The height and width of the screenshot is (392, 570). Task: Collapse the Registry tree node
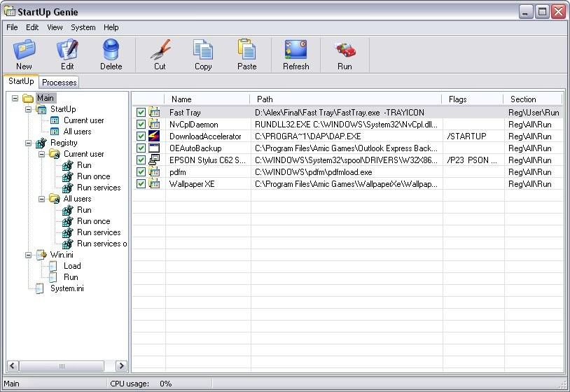(28, 143)
